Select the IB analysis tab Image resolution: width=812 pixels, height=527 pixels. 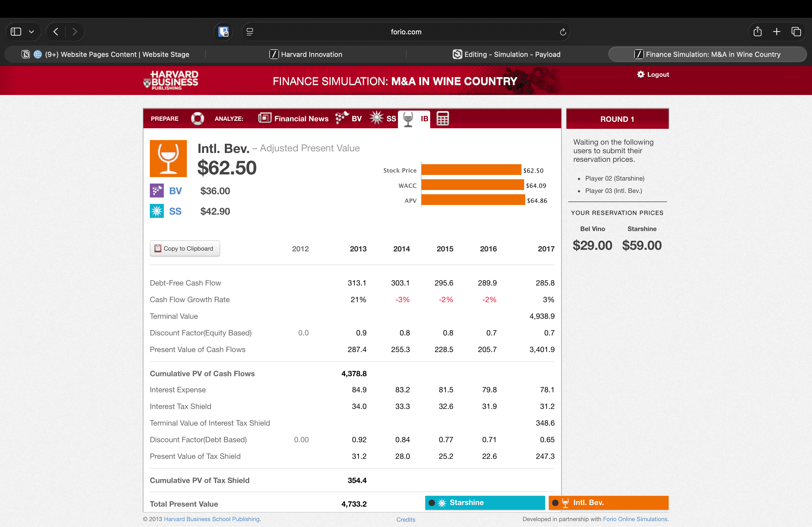point(414,119)
